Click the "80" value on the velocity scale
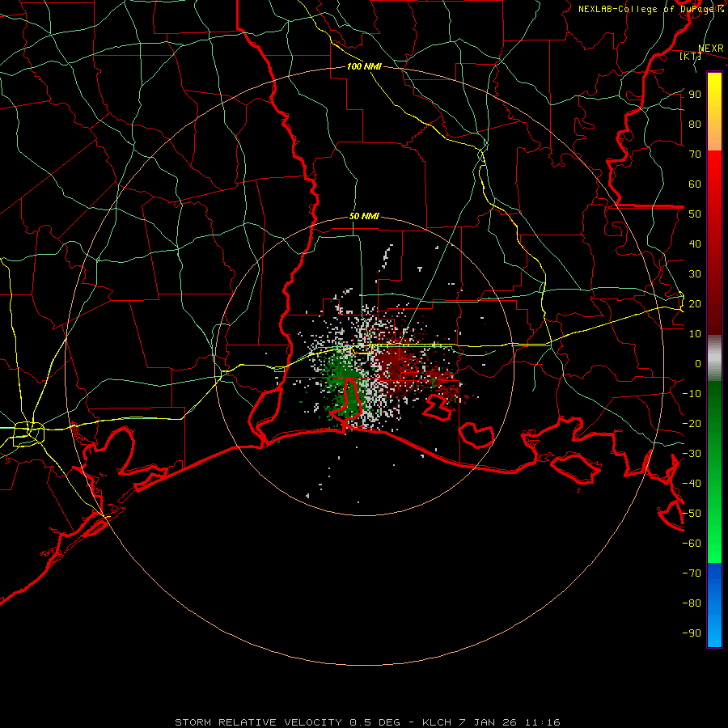 (695, 124)
